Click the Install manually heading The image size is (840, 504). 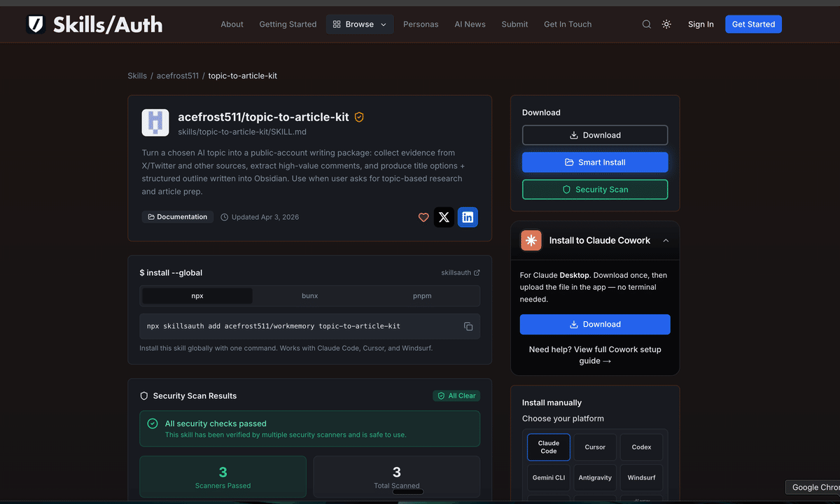pos(552,402)
